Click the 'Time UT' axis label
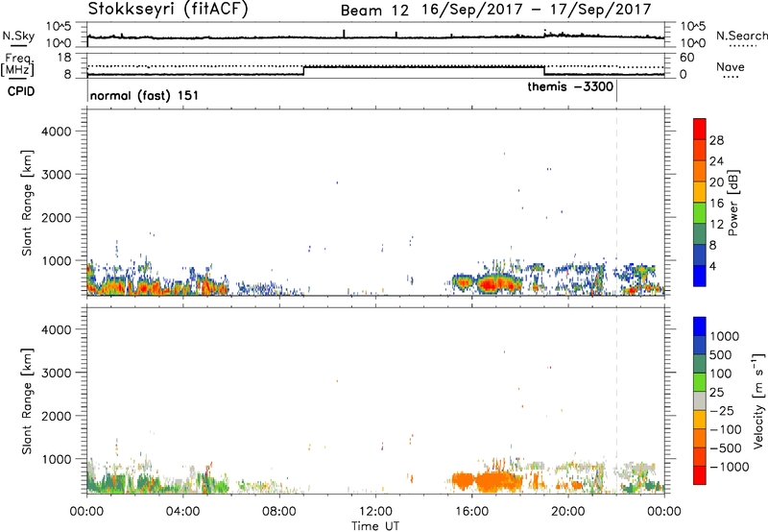768x532 pixels. point(375,525)
